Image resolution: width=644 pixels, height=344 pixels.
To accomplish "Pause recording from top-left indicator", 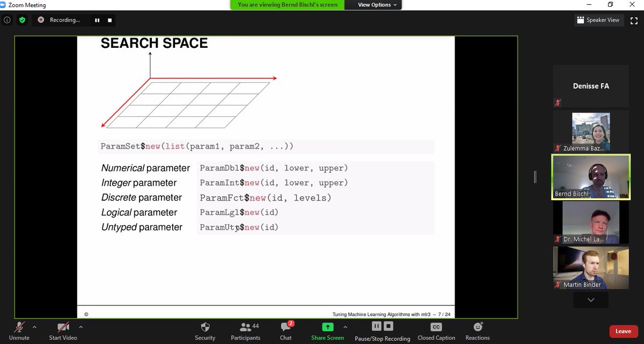I will pyautogui.click(x=97, y=20).
